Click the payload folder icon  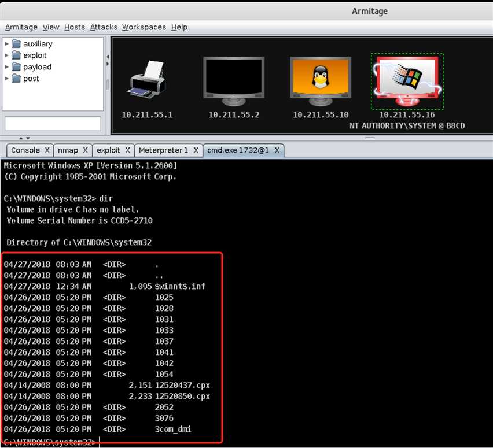(x=16, y=67)
